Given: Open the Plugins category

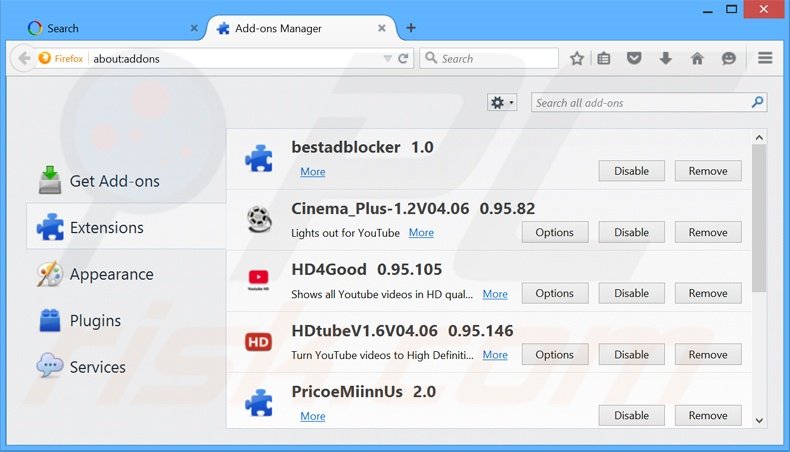Looking at the screenshot, I should 126,320.
